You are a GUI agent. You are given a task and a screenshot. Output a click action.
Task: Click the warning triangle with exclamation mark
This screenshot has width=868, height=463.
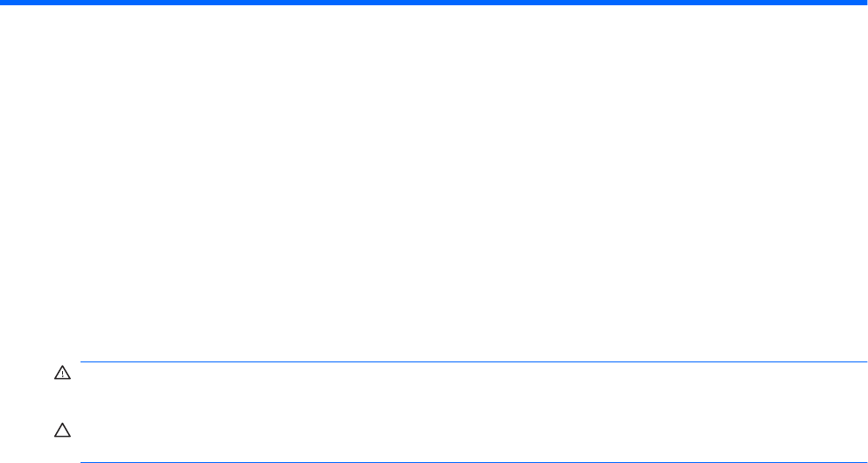[62, 373]
